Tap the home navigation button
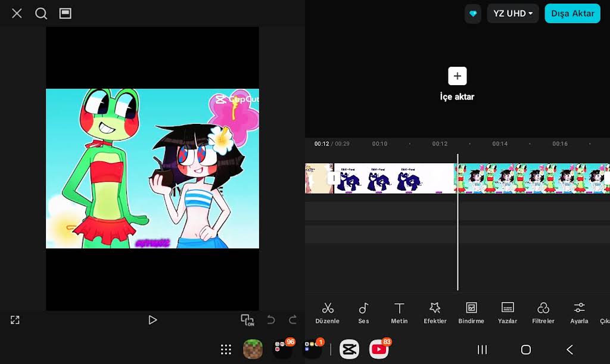Viewport: 610px width, 364px height. [x=526, y=350]
